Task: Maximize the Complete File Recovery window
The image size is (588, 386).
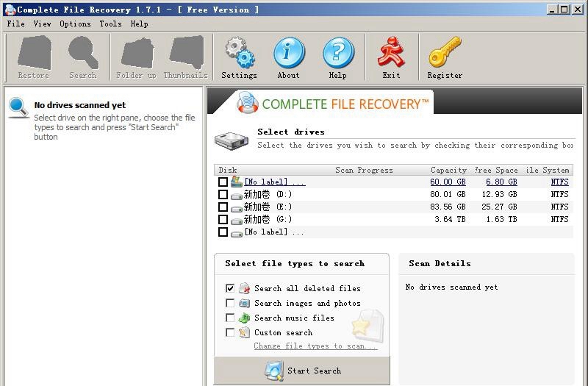Action: pyautogui.click(x=564, y=10)
